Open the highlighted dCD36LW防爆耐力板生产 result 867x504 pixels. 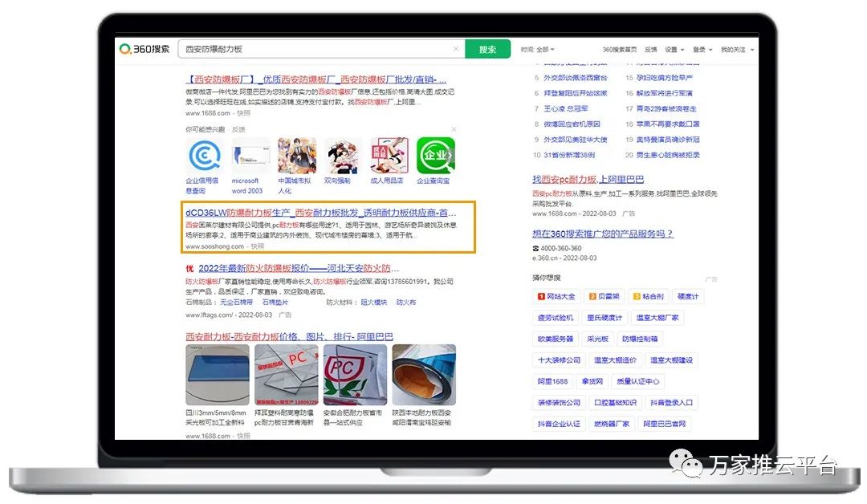coord(320,213)
